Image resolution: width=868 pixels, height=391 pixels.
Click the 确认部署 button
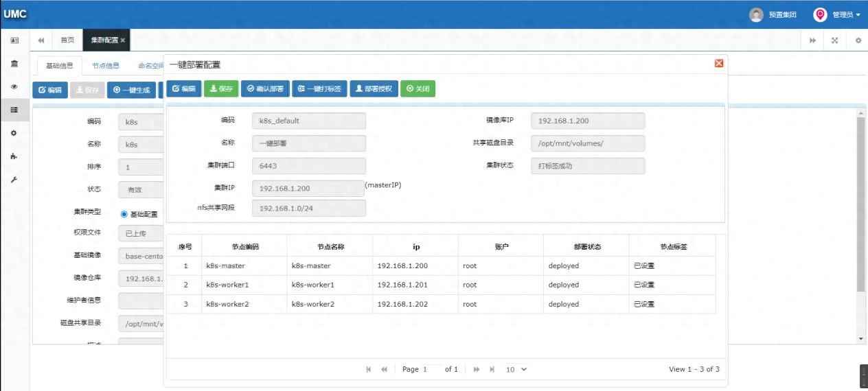[x=265, y=88]
